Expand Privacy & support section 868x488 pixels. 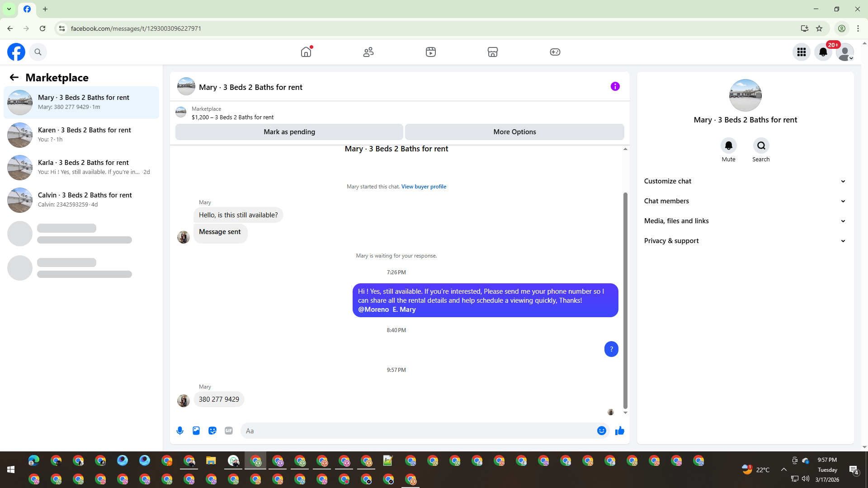[x=745, y=241]
